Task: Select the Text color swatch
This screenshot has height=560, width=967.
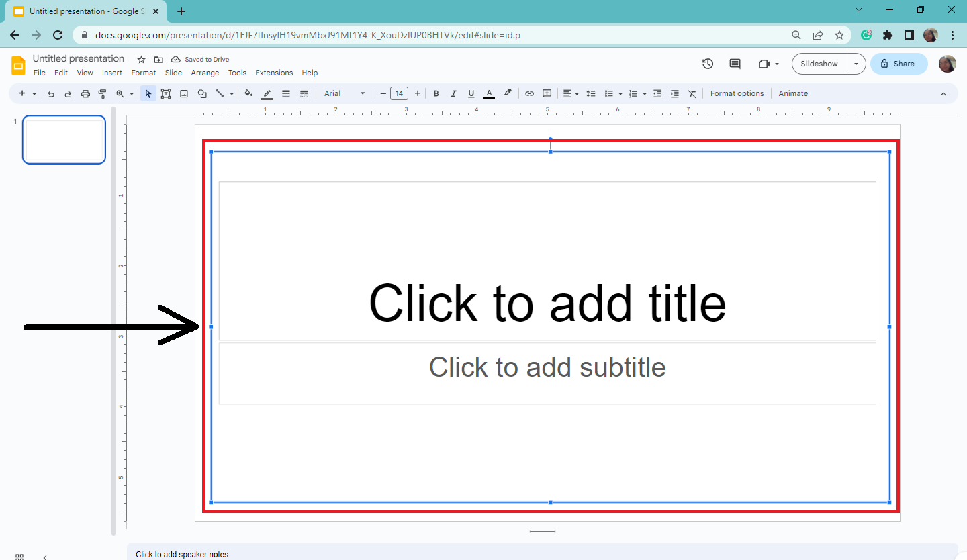Action: [489, 93]
